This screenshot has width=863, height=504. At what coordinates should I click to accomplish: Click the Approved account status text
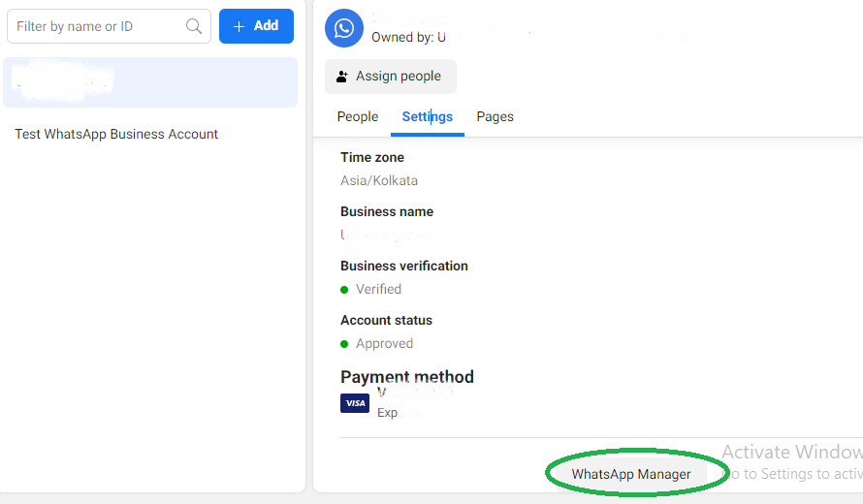coord(384,343)
